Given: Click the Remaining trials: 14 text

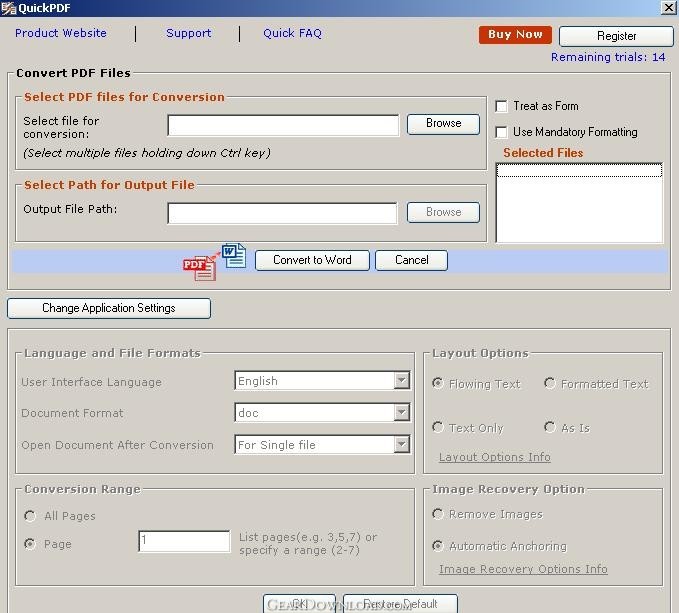Looking at the screenshot, I should click(608, 57).
